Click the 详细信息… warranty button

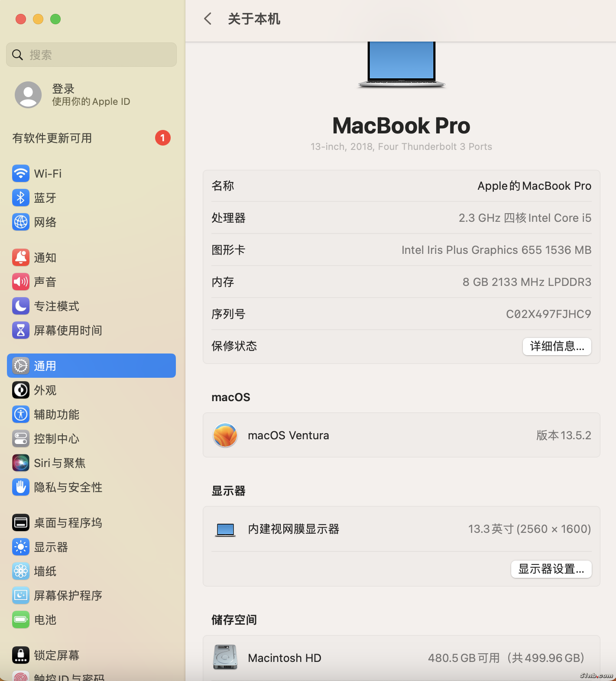click(x=557, y=347)
